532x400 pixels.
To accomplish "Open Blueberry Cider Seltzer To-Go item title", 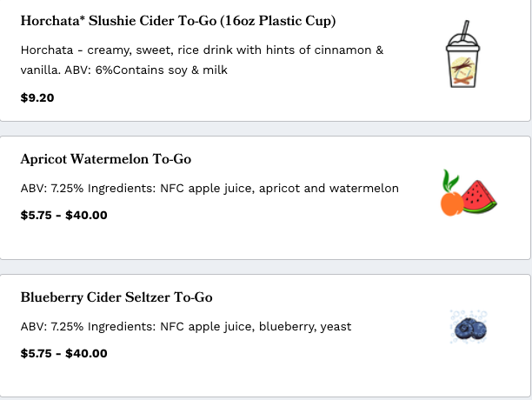I will [x=116, y=297].
